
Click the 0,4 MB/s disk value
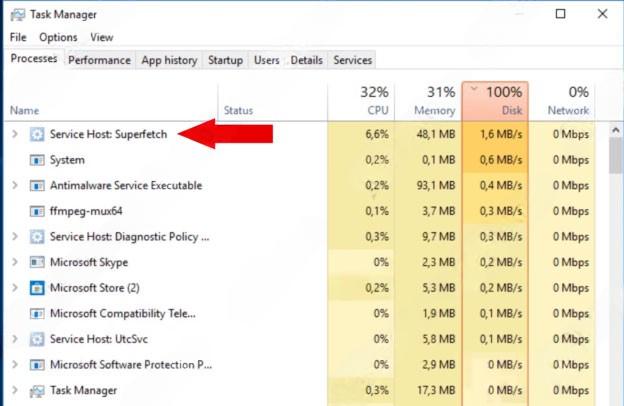coord(501,185)
